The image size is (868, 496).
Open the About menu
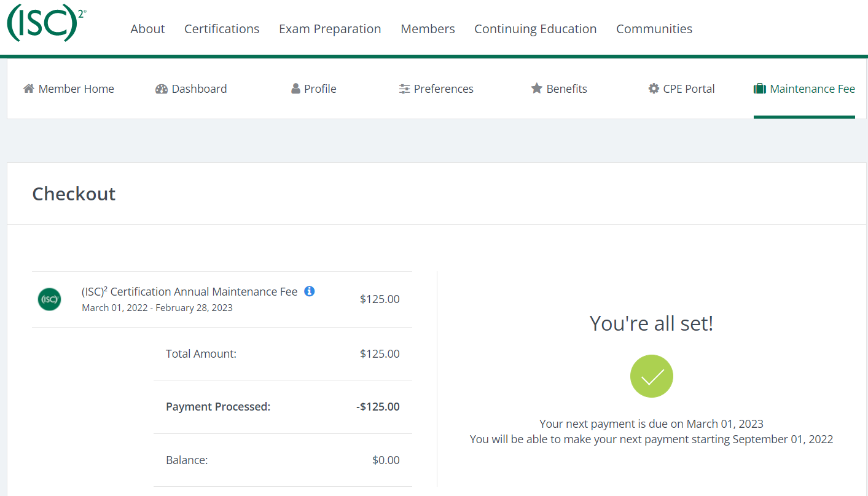point(147,29)
